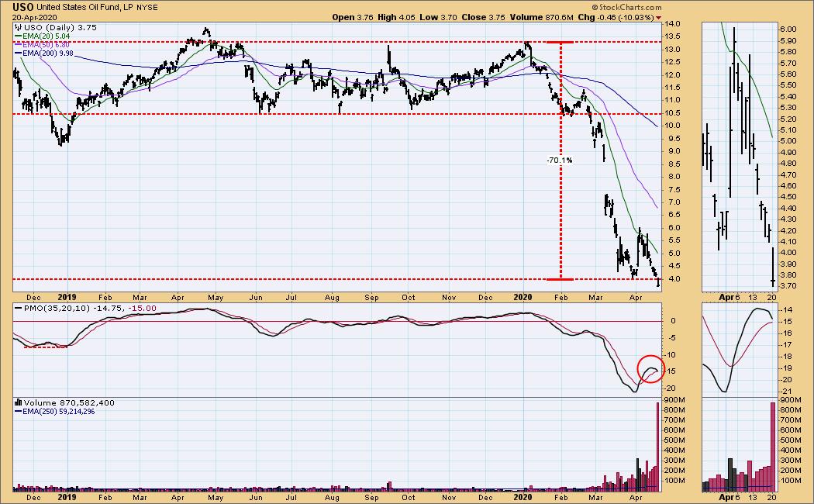Viewport: 814px width, 504px height.
Task: Click the -17 label on the zoomed PMO axis
Action: click(x=786, y=345)
